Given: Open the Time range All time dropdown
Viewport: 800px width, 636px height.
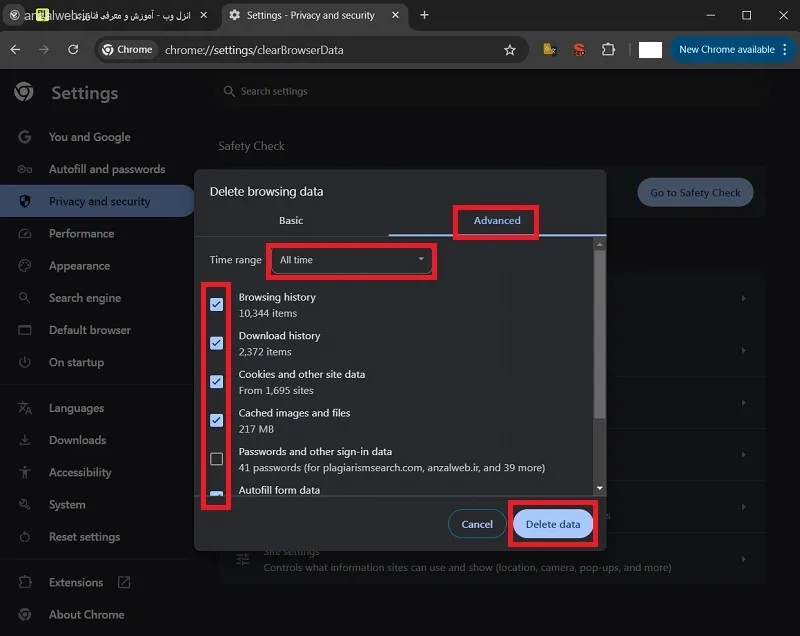Looking at the screenshot, I should pyautogui.click(x=352, y=260).
